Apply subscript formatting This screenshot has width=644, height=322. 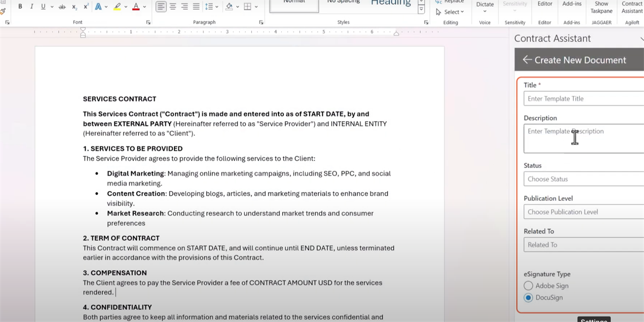[75, 6]
